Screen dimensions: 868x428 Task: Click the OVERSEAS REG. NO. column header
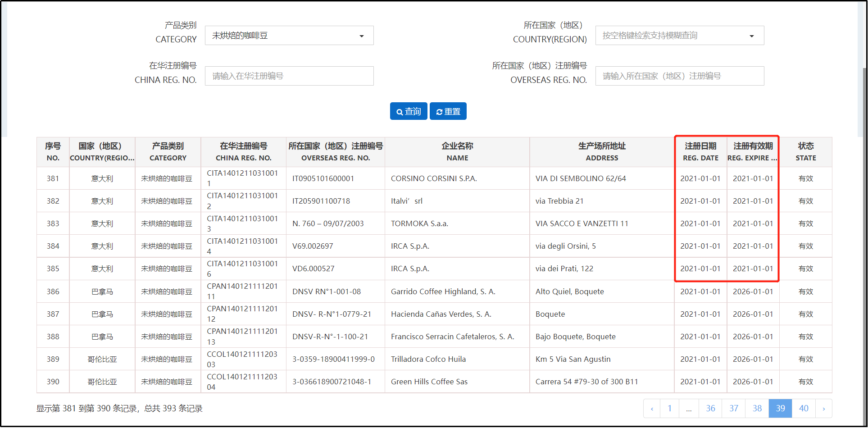click(336, 152)
